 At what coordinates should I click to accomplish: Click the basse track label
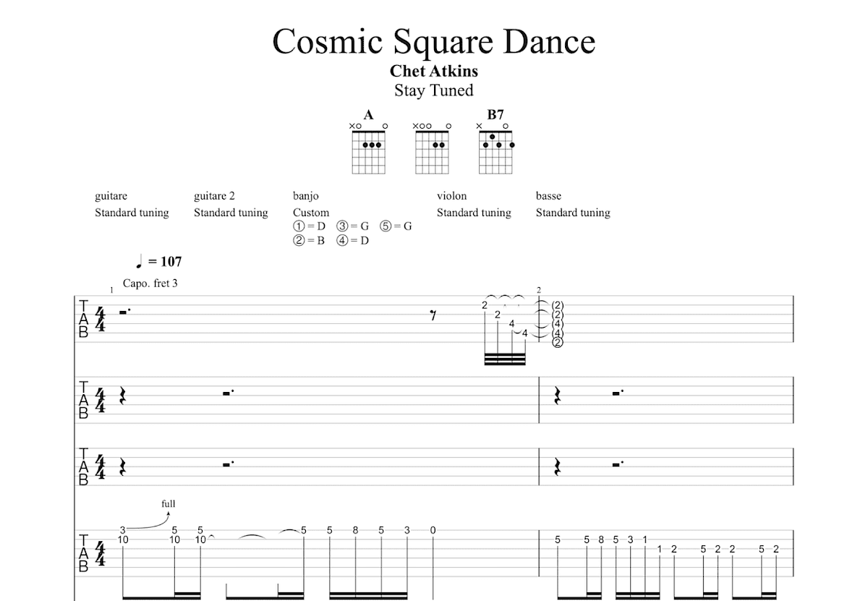point(548,196)
